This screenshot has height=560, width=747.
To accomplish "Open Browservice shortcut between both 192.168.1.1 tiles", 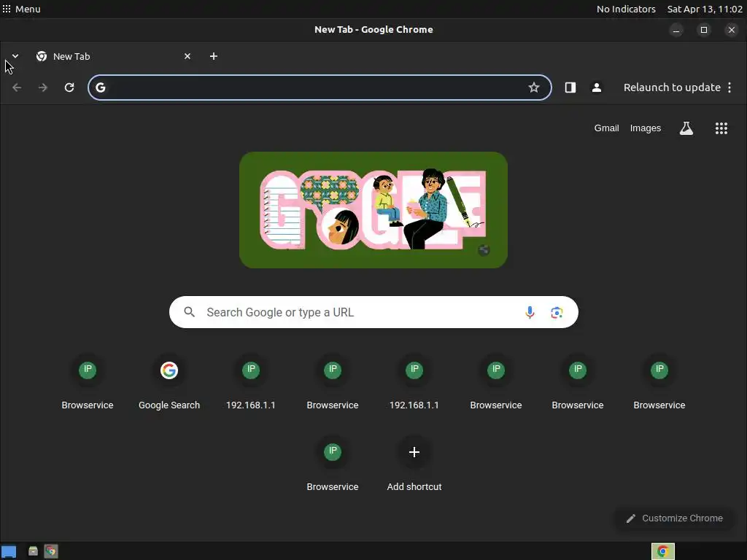I will point(333,382).
